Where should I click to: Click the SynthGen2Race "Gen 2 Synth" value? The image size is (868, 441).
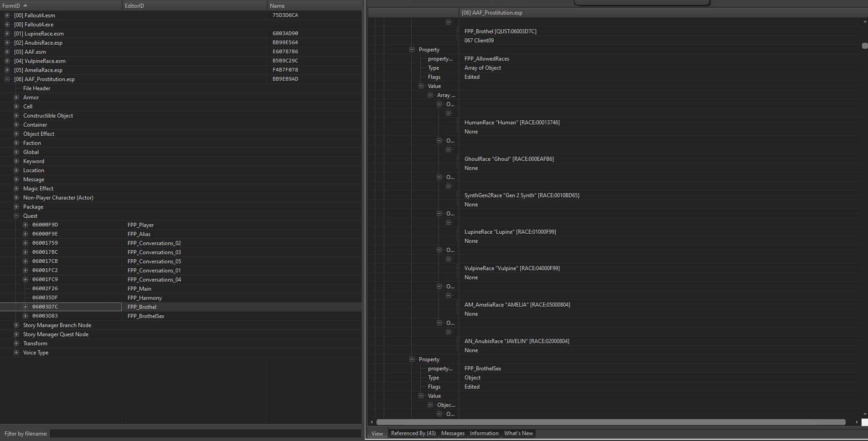(522, 195)
